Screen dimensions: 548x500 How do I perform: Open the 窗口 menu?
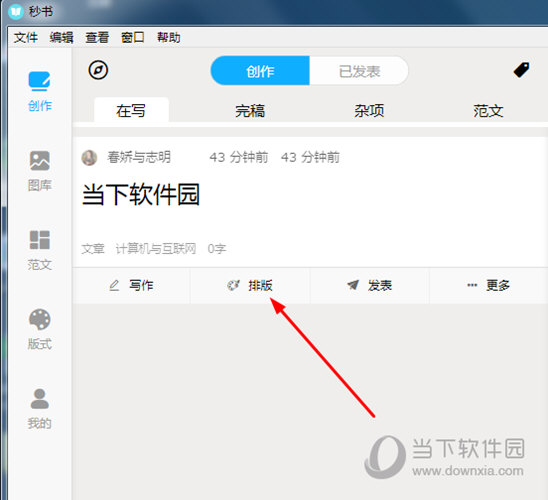point(133,37)
